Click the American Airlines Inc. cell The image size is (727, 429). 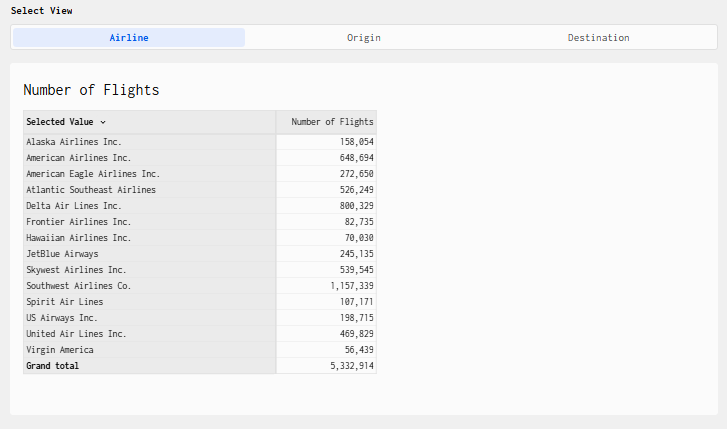[x=78, y=158]
